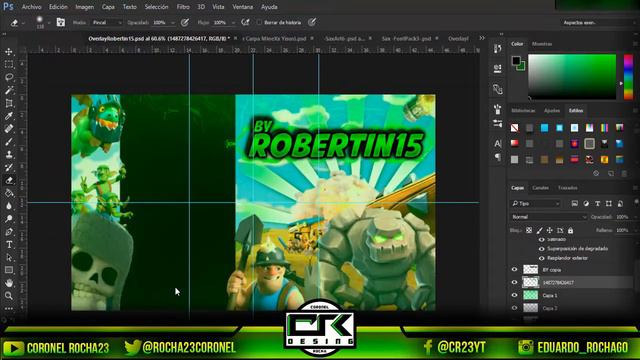
Task: Select the Eraser tool in toolbox
Action: pyautogui.click(x=9, y=180)
